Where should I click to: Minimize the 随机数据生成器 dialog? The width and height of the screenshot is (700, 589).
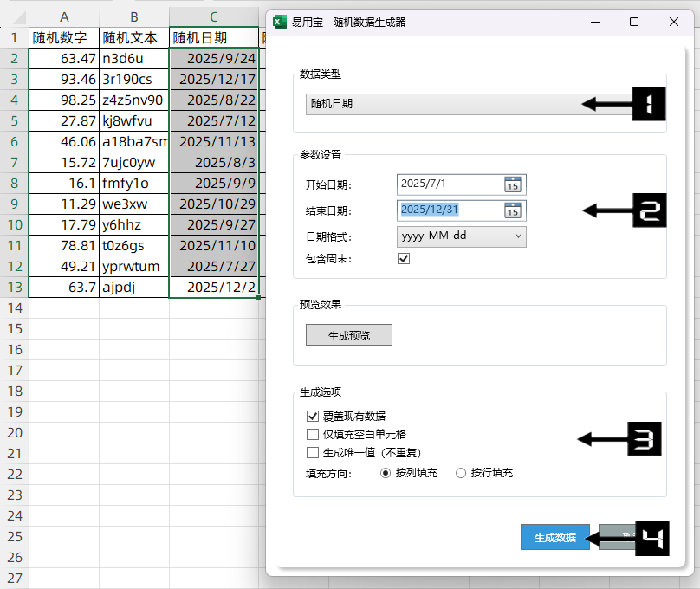click(x=594, y=22)
